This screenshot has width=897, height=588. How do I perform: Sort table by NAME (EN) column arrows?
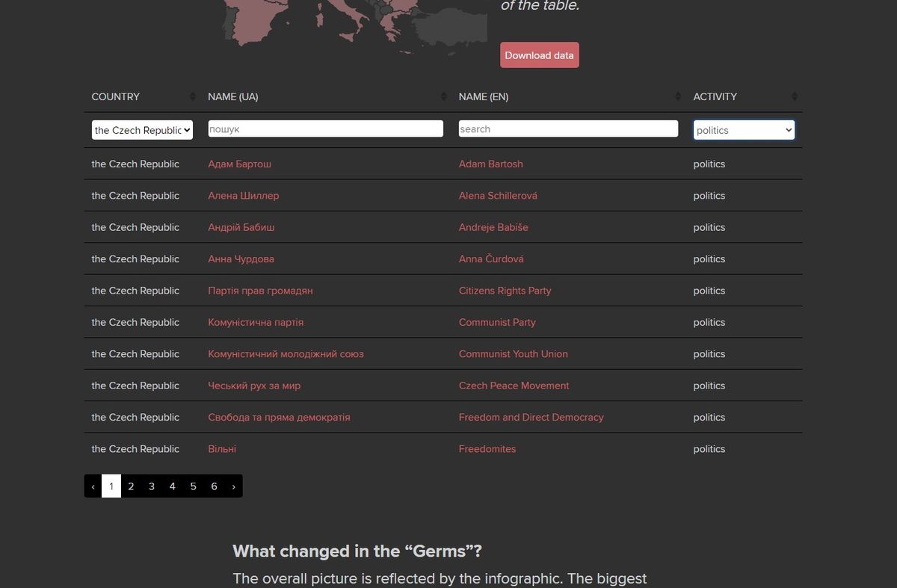[678, 96]
